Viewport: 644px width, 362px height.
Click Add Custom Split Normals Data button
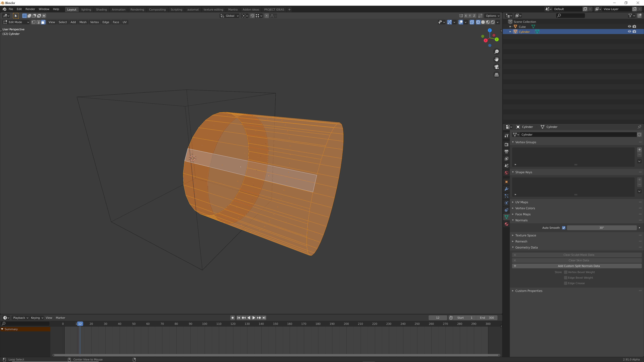coord(577,266)
